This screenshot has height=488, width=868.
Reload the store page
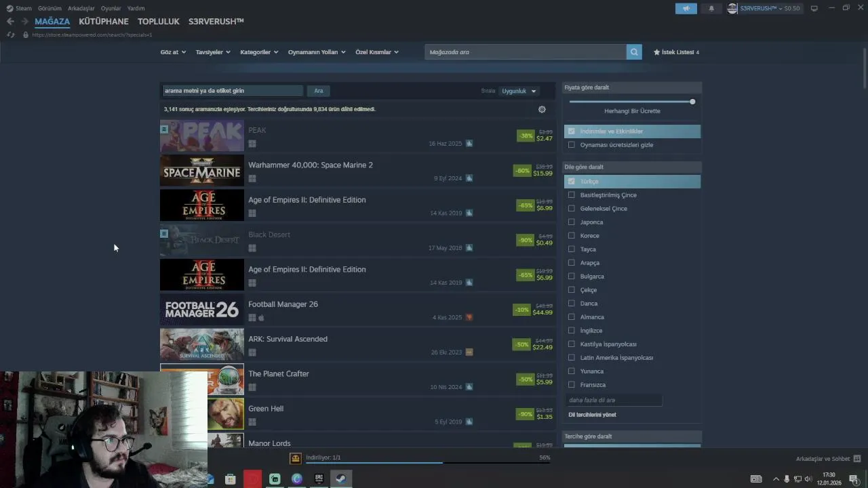click(11, 35)
